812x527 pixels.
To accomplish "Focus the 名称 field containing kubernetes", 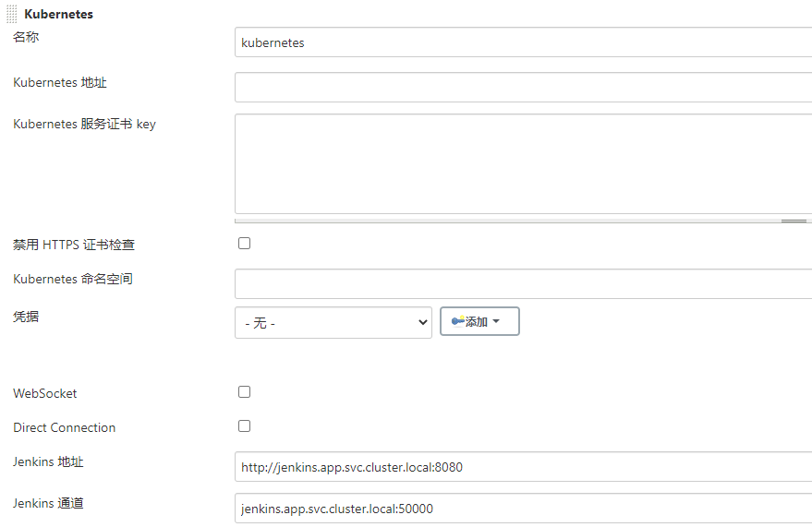I will (523, 42).
